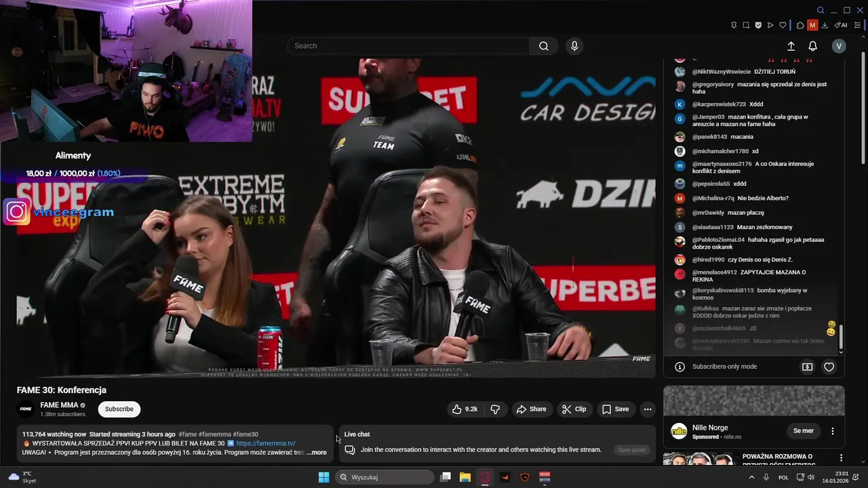Save the video to a playlist
868x488 pixels.
pyautogui.click(x=616, y=409)
